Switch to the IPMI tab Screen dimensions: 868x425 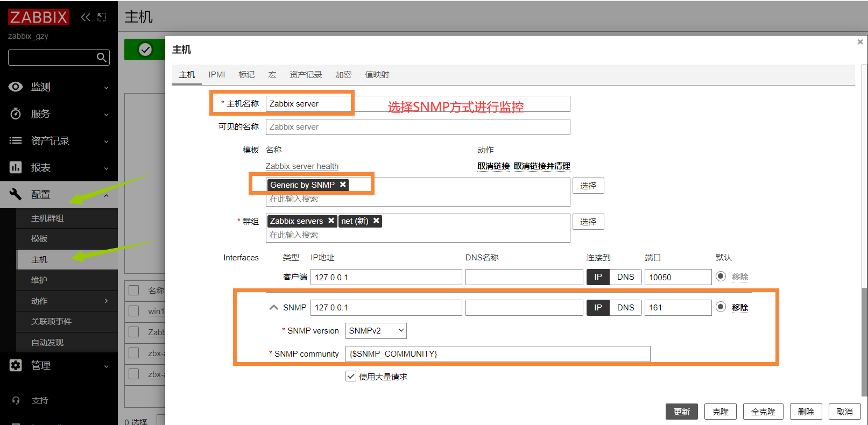pos(217,75)
